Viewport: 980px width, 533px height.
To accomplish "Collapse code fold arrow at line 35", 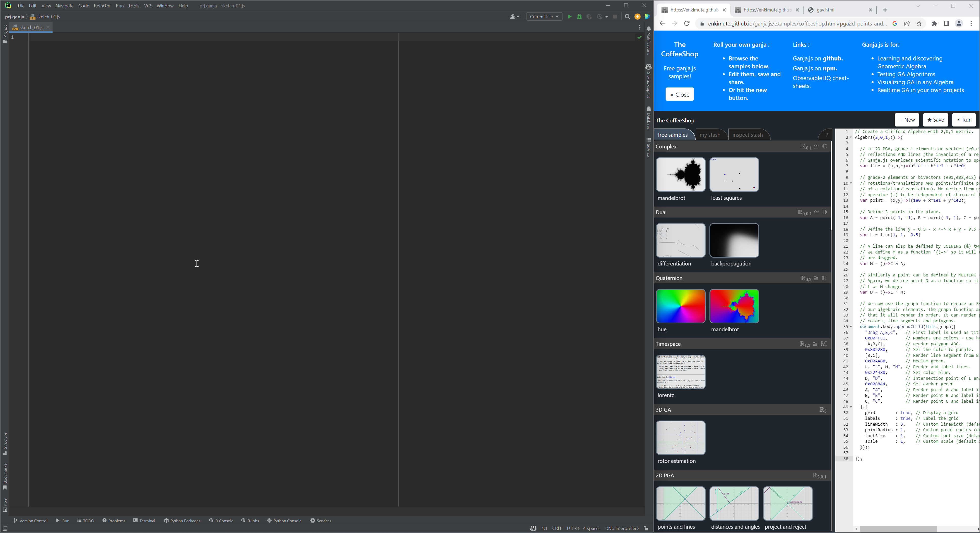I will coord(851,327).
